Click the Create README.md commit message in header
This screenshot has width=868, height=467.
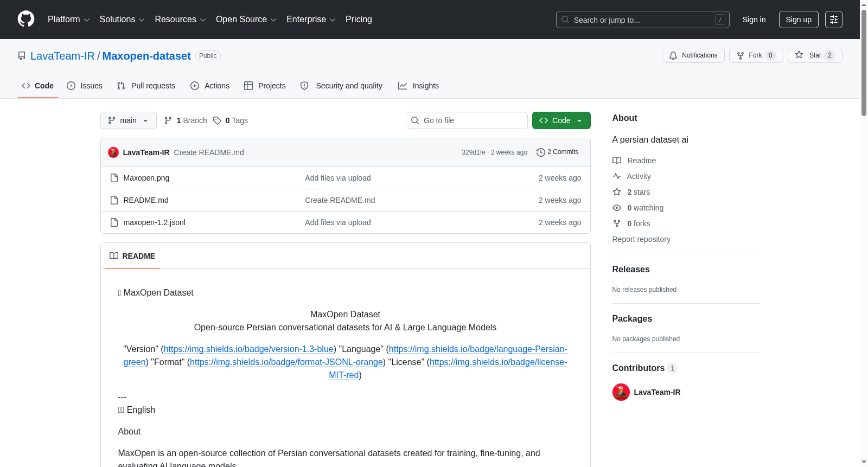[209, 152]
